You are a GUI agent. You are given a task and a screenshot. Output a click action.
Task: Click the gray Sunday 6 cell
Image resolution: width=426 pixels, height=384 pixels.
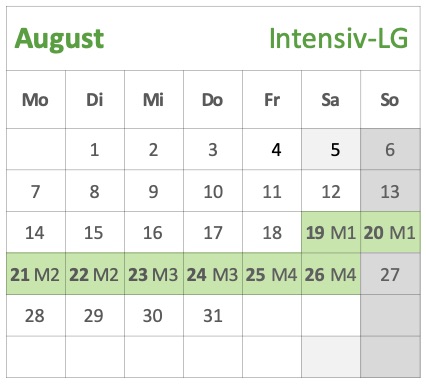[390, 149]
